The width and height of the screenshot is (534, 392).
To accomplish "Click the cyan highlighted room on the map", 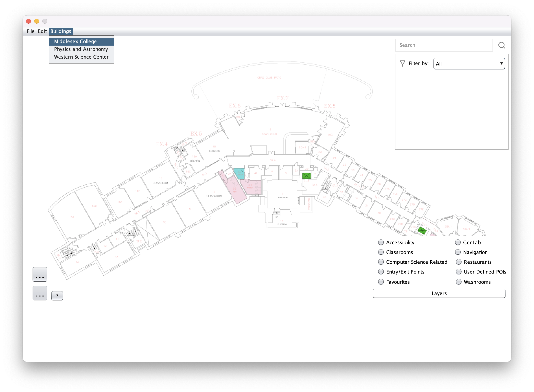I will [239, 173].
